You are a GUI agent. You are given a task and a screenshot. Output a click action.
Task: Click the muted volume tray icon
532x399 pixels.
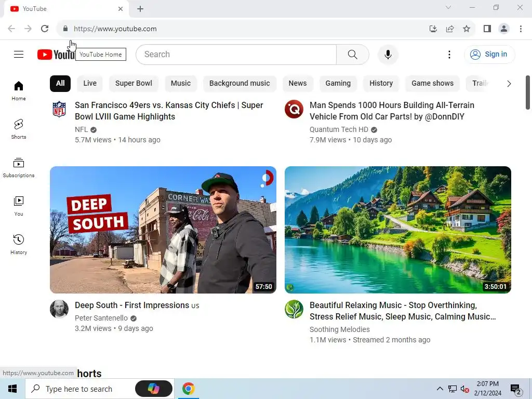[x=465, y=389]
